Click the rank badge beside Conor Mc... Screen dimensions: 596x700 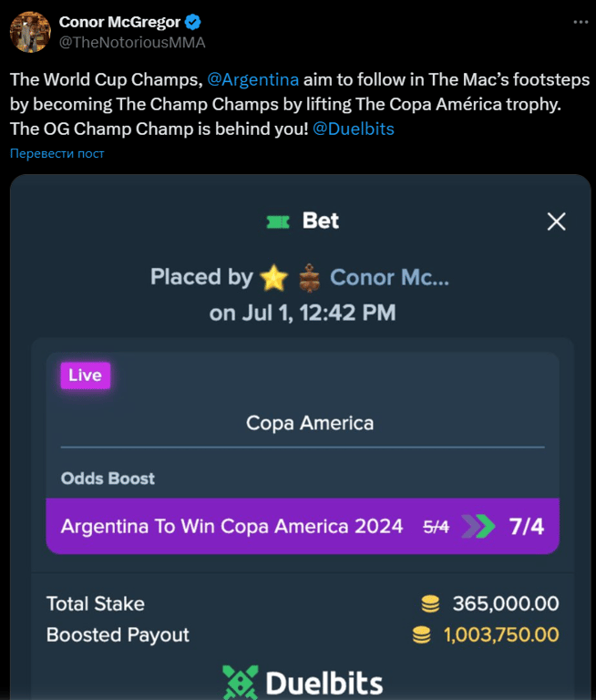[x=310, y=277]
